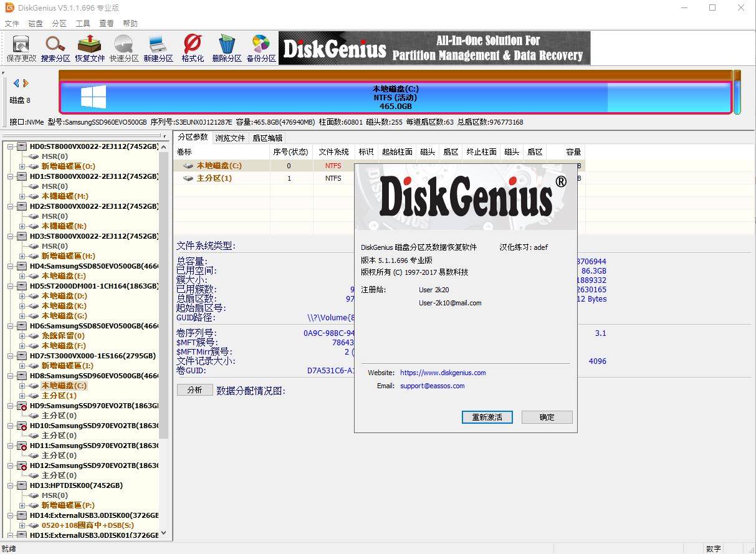Collapse the HD0 ST8000VX0022 tree node
756x554 pixels.
pyautogui.click(x=11, y=146)
